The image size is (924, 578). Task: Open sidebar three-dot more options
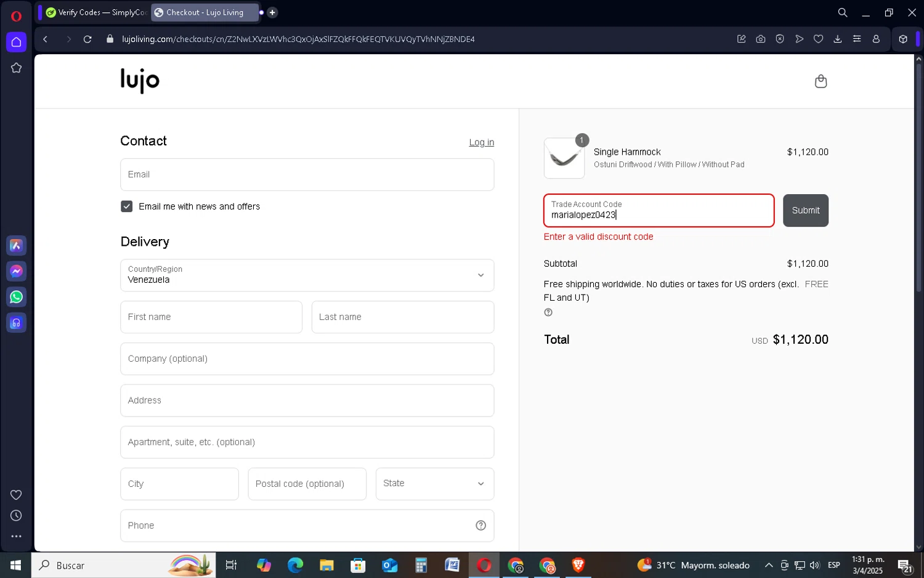(17, 537)
